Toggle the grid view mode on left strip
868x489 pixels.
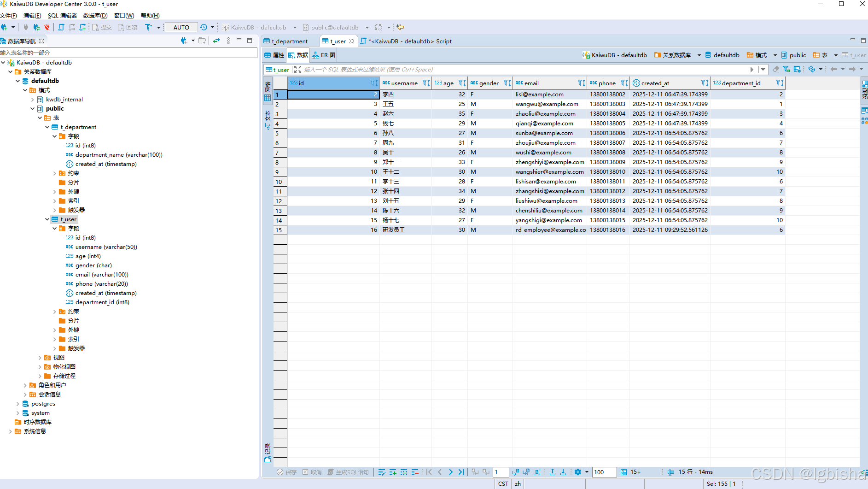(268, 91)
